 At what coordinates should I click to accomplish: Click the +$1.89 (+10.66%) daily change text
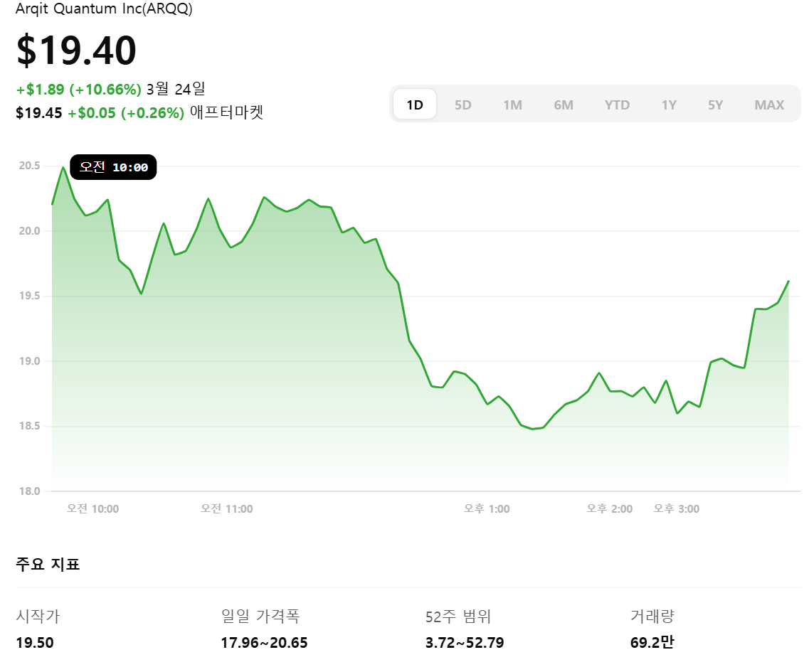pyautogui.click(x=78, y=90)
